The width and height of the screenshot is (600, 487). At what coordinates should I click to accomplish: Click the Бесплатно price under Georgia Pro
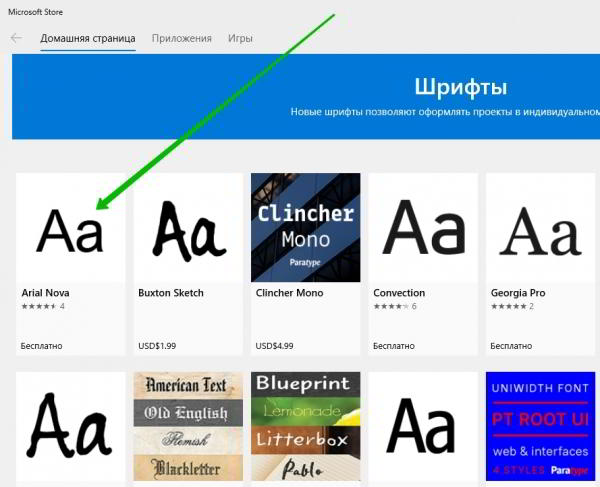tap(511, 346)
